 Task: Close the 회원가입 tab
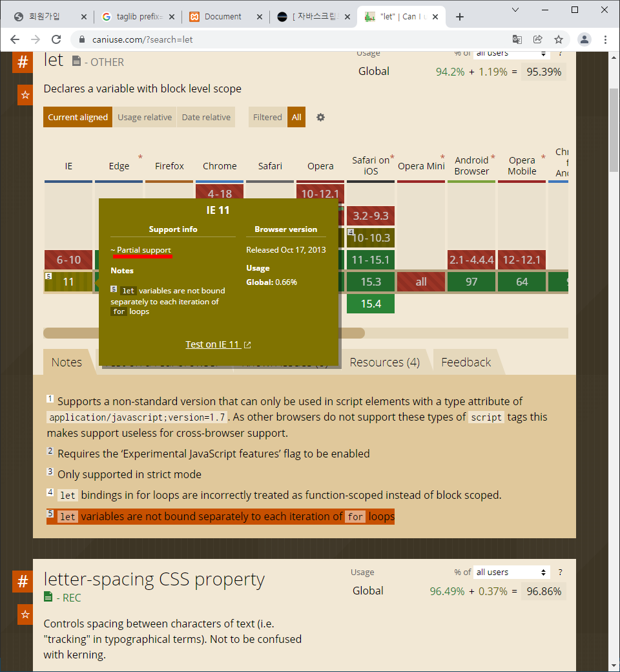(84, 17)
